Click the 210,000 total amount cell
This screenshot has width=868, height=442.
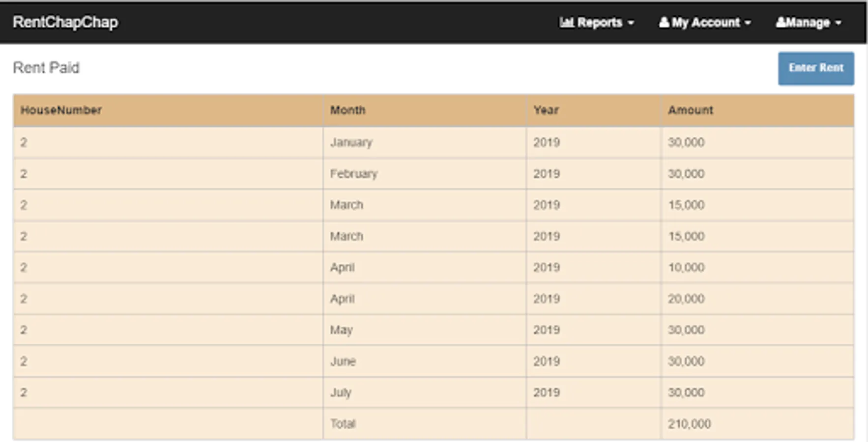(x=689, y=424)
